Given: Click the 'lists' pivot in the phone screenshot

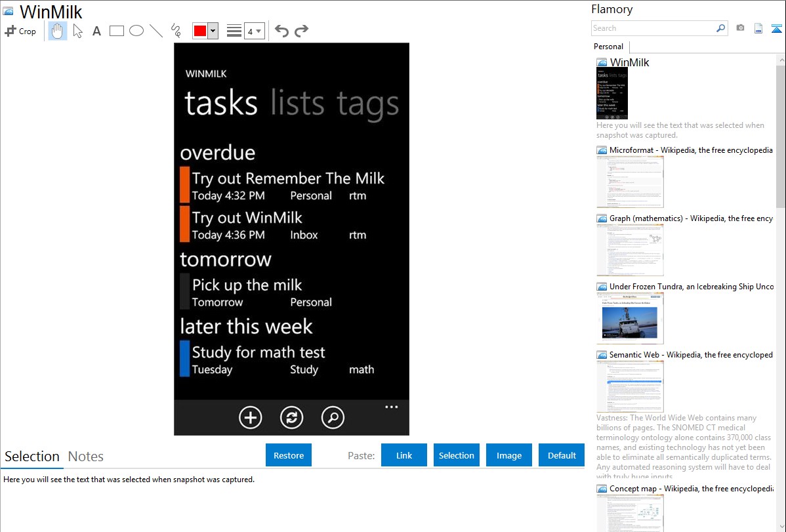Looking at the screenshot, I should [297, 103].
